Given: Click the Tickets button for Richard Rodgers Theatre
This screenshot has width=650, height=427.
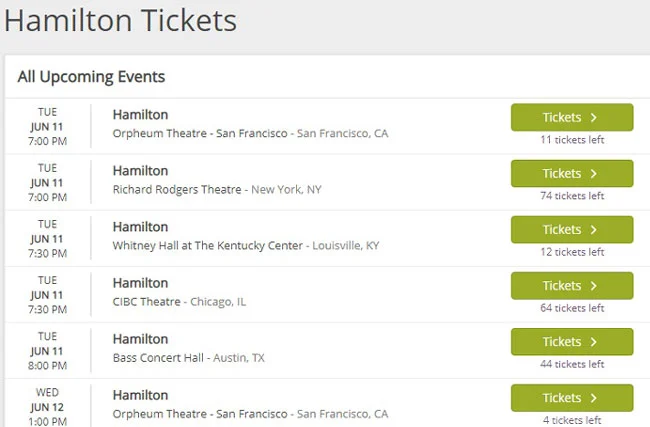Looking at the screenshot, I should [572, 173].
